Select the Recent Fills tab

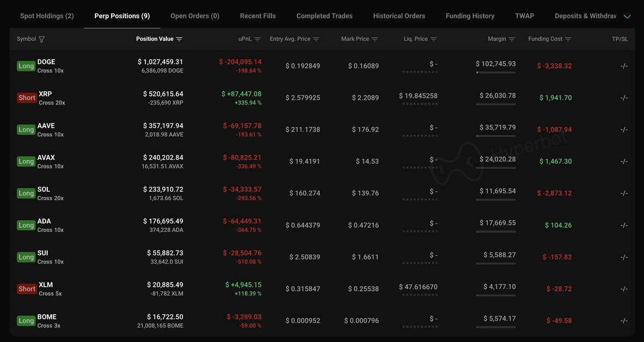point(258,16)
